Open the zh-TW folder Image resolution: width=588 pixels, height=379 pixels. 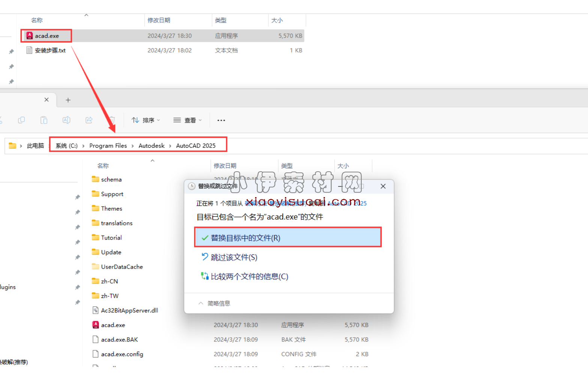[105, 296]
